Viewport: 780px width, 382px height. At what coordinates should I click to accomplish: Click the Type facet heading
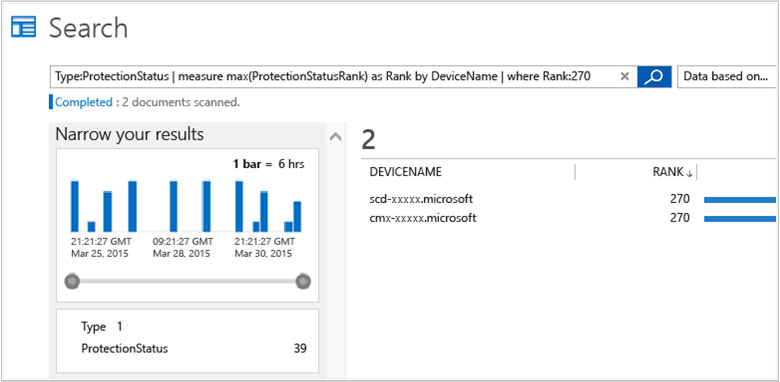[94, 327]
